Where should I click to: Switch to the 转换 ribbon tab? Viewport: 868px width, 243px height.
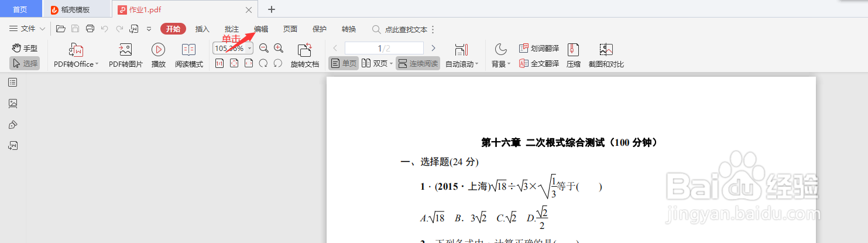tap(349, 29)
